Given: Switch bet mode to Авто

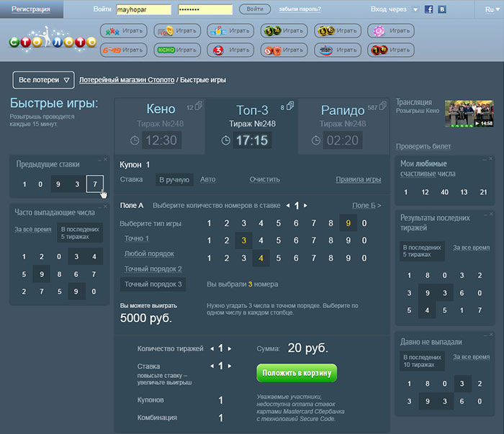Looking at the screenshot, I should pos(207,179).
